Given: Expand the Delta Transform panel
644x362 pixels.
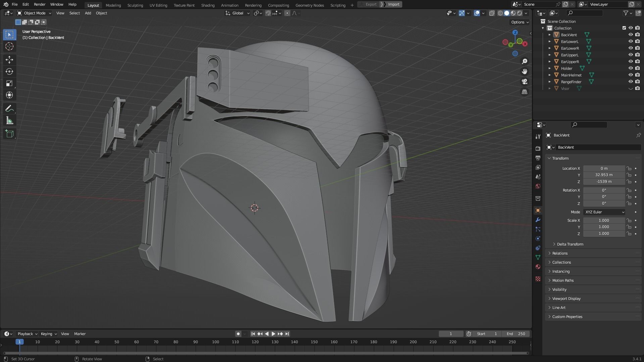Looking at the screenshot, I should click(x=569, y=244).
